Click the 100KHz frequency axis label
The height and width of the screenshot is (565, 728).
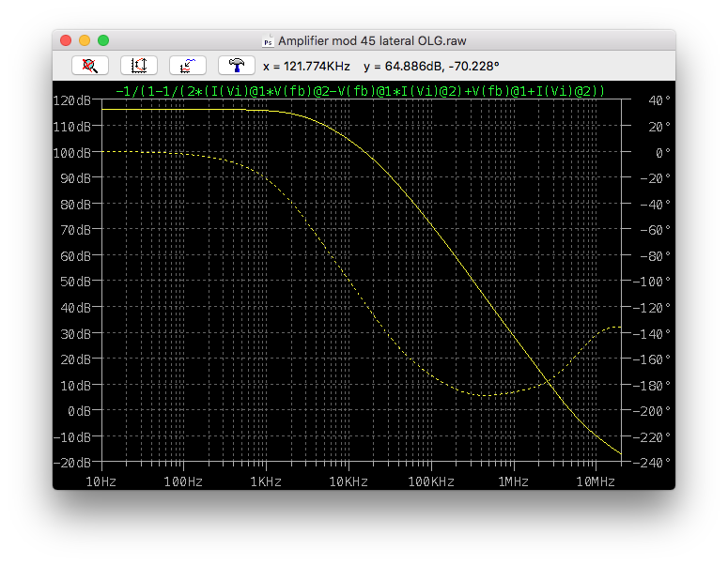(431, 481)
